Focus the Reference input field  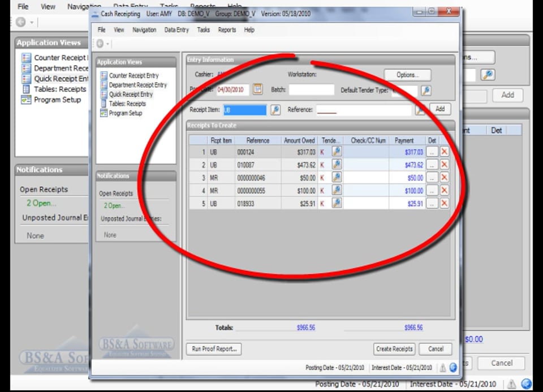coord(364,110)
